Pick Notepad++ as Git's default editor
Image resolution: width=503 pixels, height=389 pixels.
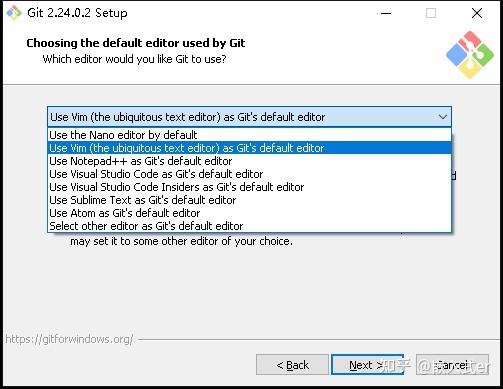point(249,161)
